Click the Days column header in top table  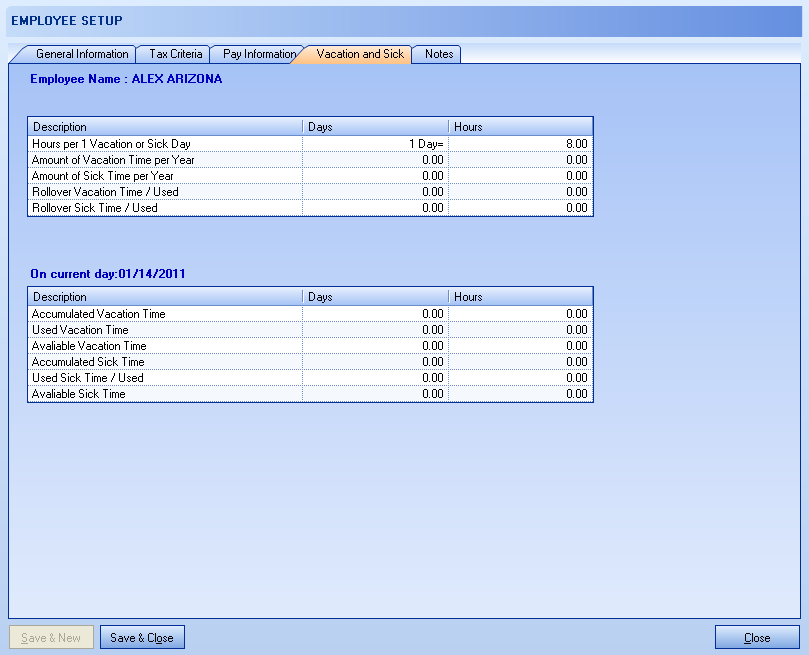375,127
